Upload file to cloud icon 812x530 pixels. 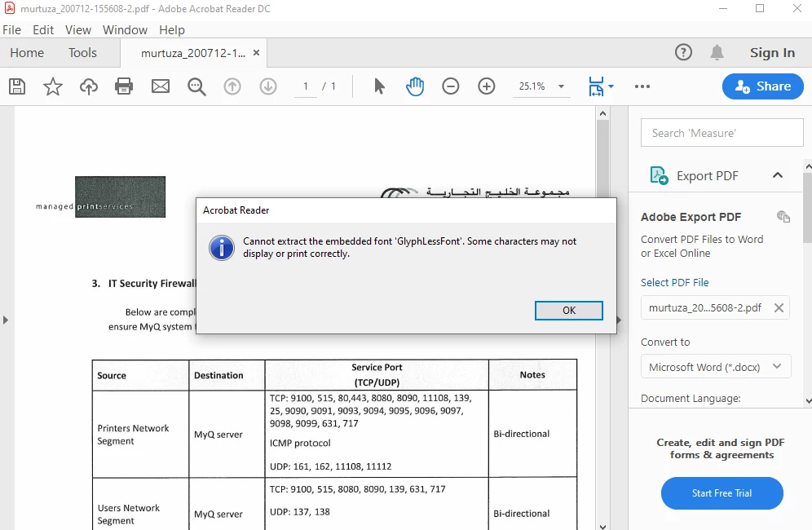[89, 86]
